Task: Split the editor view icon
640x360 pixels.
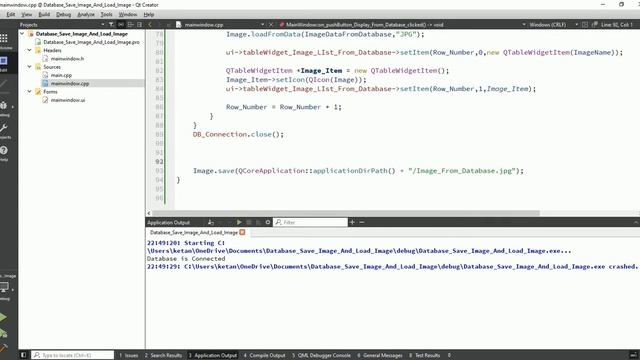Action: pos(585,24)
